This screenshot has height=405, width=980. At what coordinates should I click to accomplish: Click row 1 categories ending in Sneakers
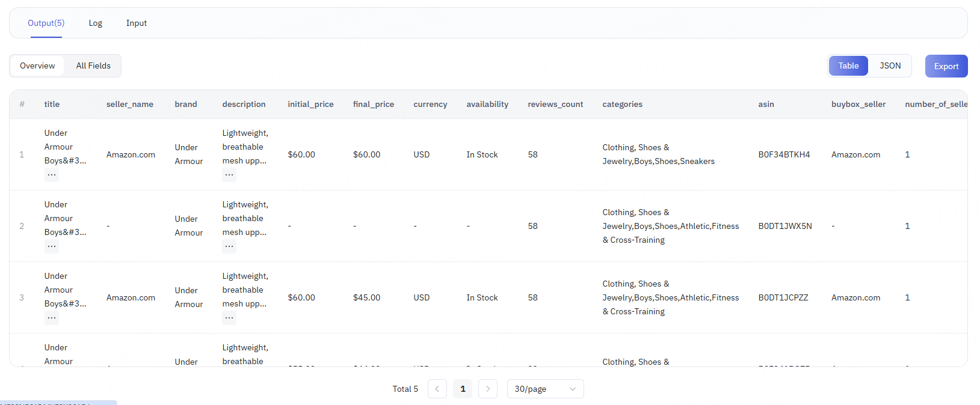[658, 154]
